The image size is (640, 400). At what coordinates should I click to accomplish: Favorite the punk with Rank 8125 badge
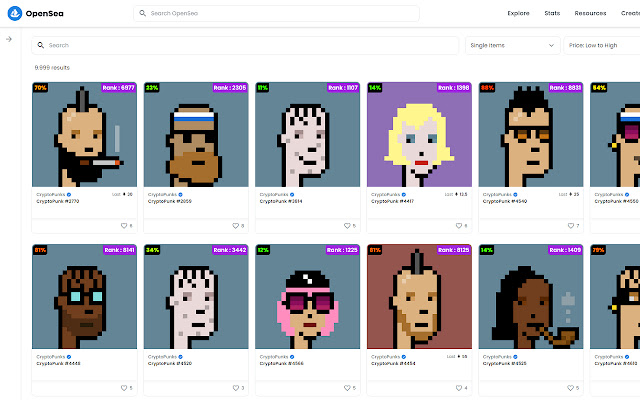click(459, 388)
